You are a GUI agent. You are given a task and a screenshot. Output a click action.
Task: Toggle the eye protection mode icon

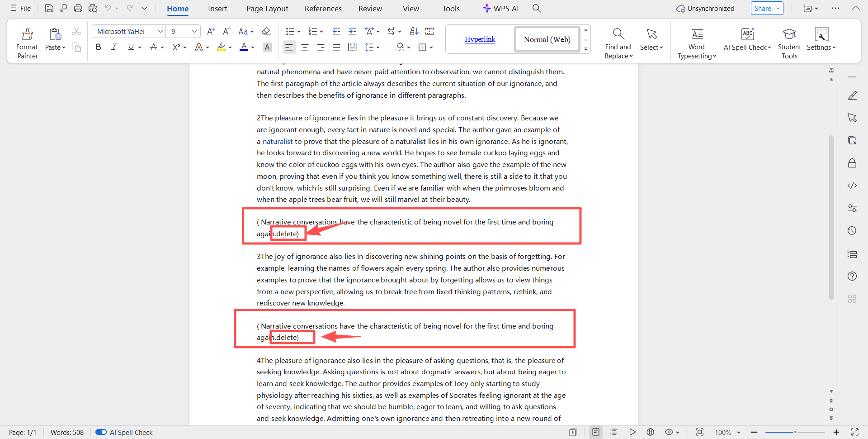(x=669, y=432)
